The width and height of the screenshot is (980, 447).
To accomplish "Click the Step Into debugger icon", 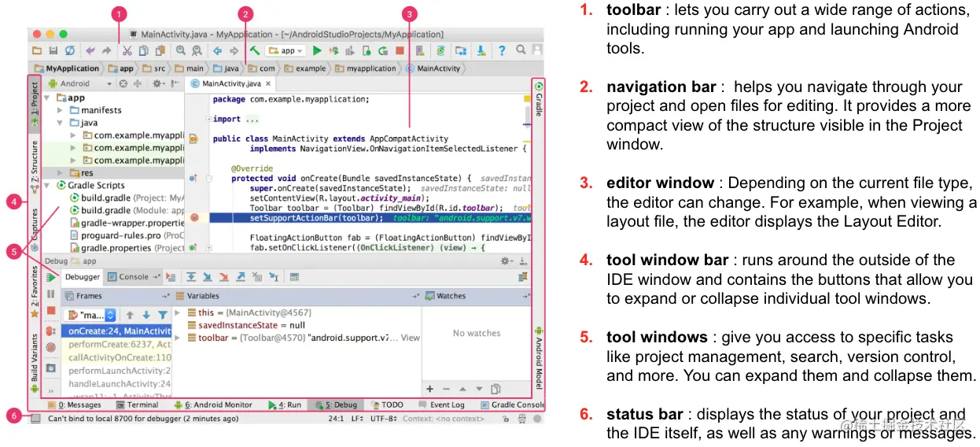I will (208, 277).
